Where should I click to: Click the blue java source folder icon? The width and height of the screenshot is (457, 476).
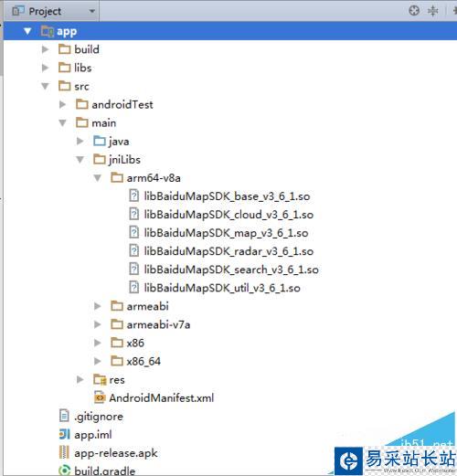click(100, 141)
